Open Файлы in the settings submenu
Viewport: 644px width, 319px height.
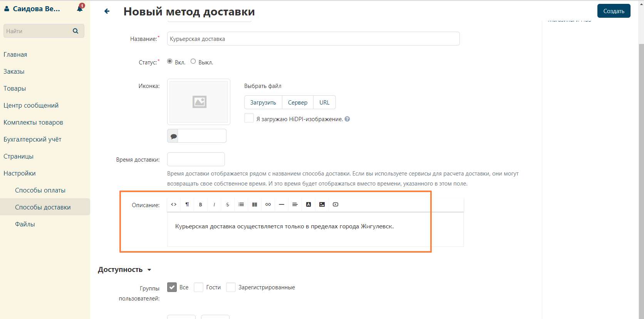click(x=25, y=224)
